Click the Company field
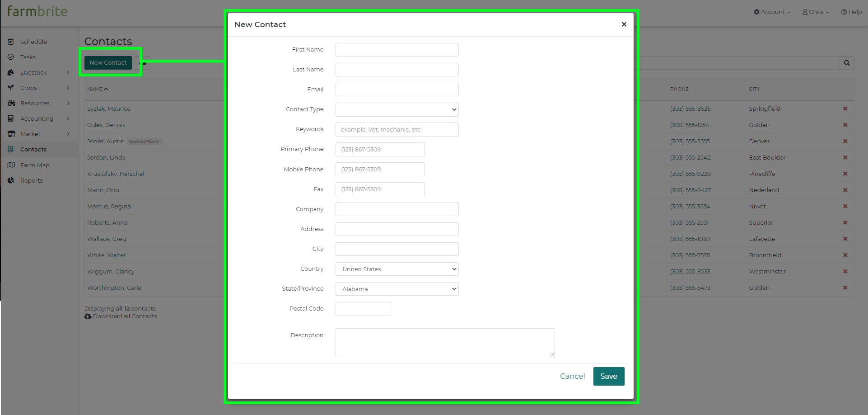Viewport: 868px width, 415px height. 397,209
